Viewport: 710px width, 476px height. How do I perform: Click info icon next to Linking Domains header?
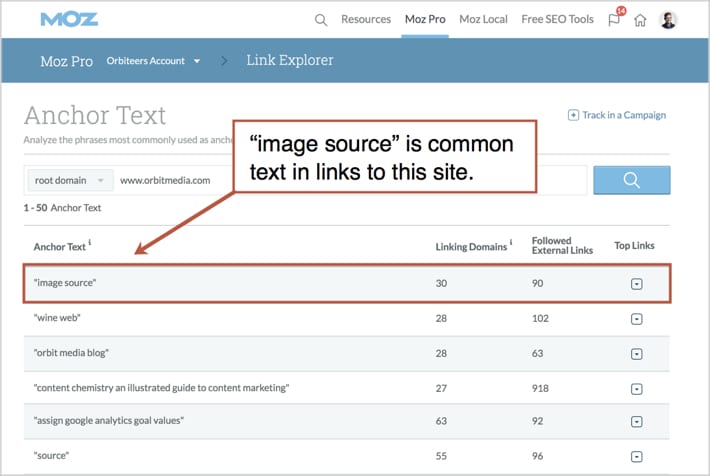(511, 242)
